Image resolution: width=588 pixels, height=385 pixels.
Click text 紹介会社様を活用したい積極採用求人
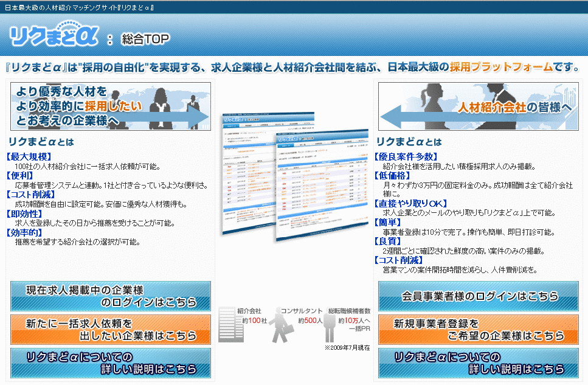(459, 166)
